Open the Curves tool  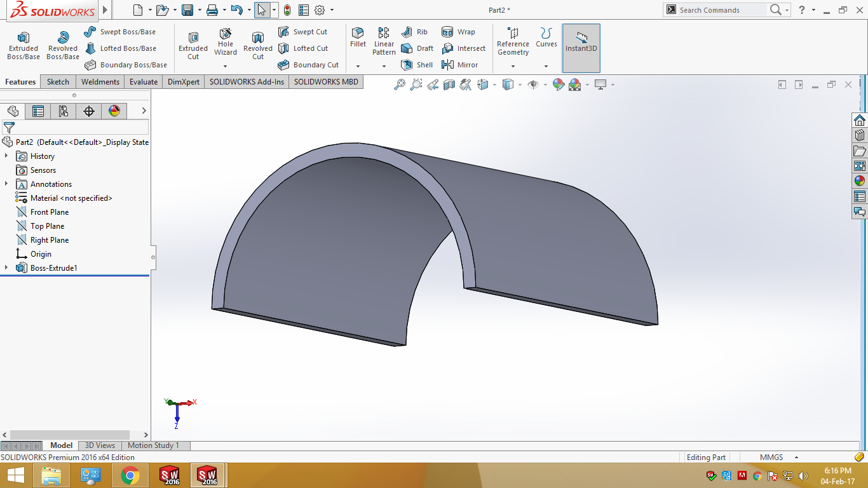tap(546, 37)
